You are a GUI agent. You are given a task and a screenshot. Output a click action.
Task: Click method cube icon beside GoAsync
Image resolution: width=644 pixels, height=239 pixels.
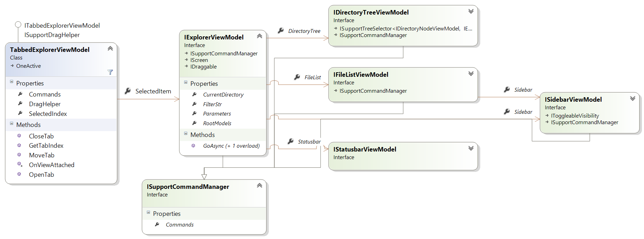click(x=193, y=146)
